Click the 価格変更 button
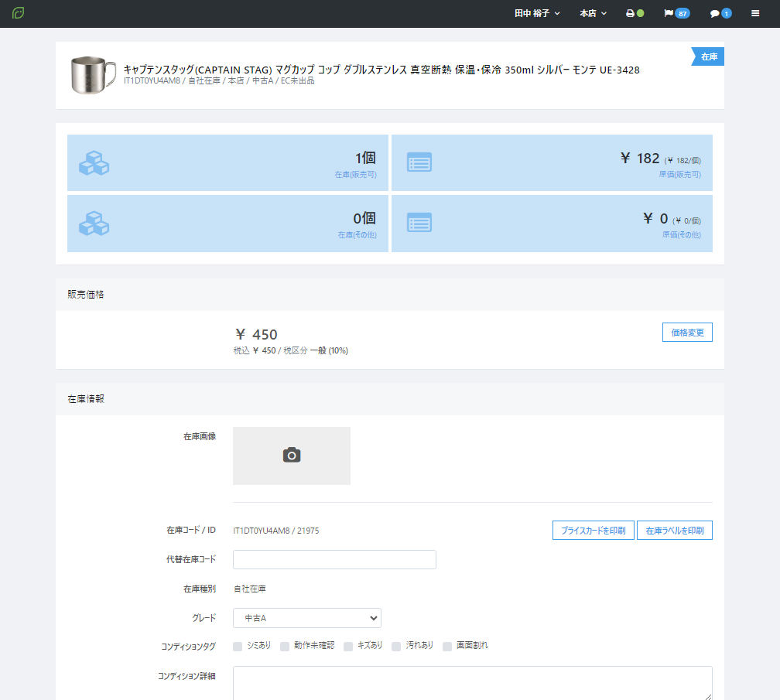Screen dimensions: 780x700 (x=687, y=333)
